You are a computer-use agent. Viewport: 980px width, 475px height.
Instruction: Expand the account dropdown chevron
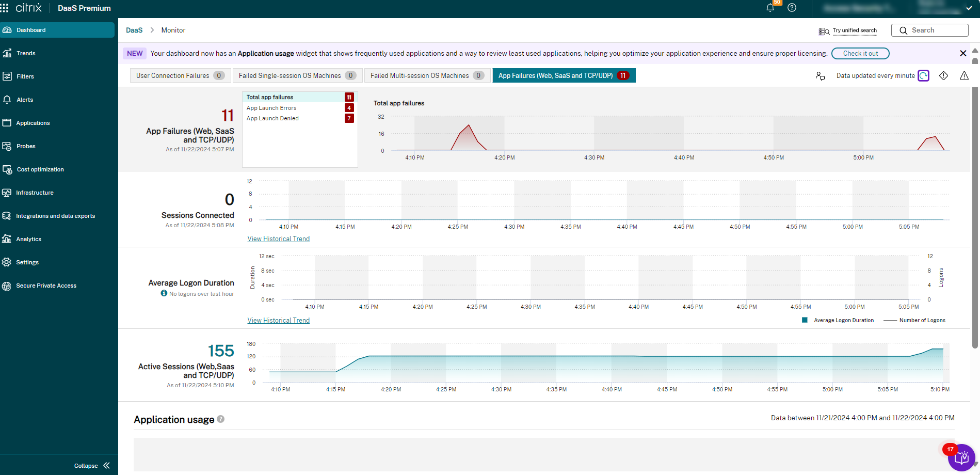(x=969, y=8)
